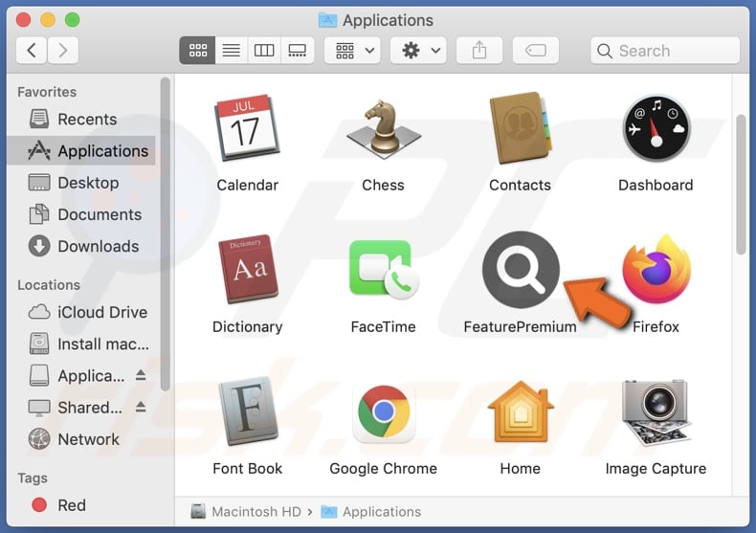The width and height of the screenshot is (756, 533).
Task: Open Documents in the sidebar
Action: [x=81, y=214]
